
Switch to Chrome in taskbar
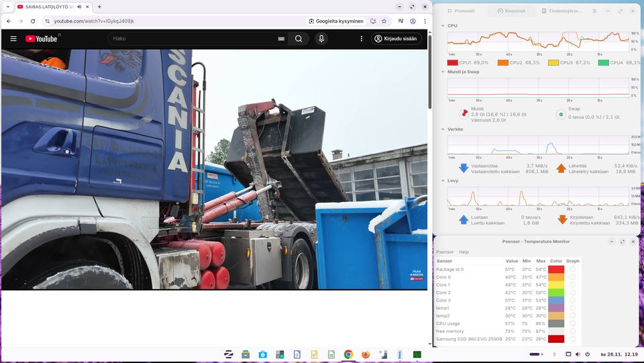[348, 354]
